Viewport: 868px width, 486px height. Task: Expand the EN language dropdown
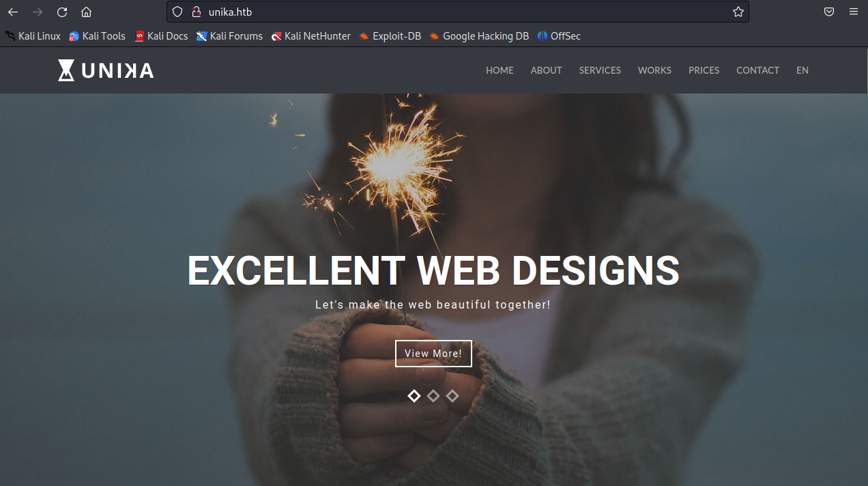(802, 70)
